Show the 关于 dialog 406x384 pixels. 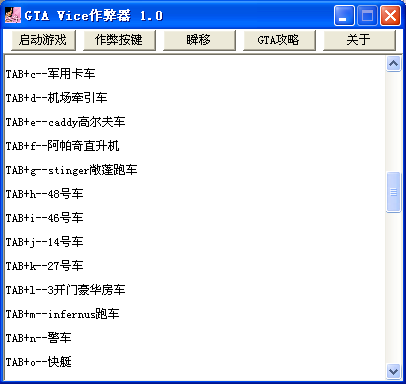click(x=359, y=40)
